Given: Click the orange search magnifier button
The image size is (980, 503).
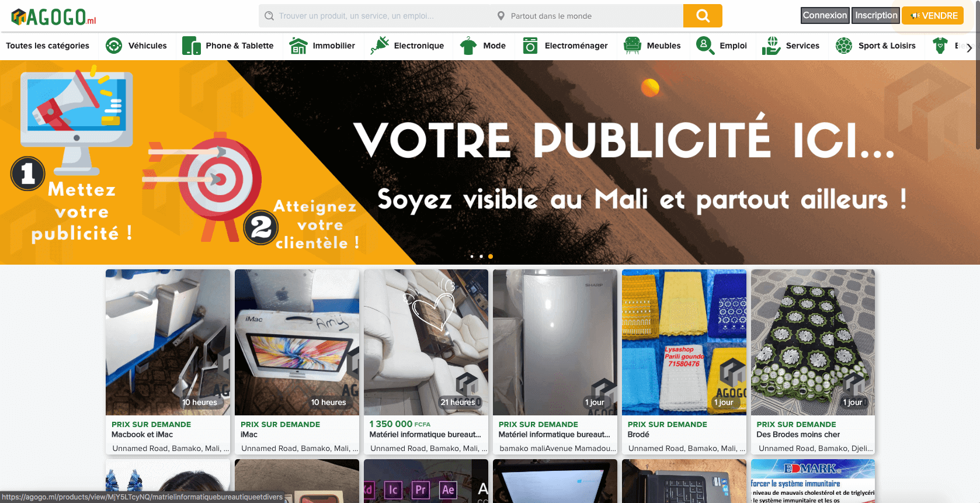Looking at the screenshot, I should tap(703, 16).
